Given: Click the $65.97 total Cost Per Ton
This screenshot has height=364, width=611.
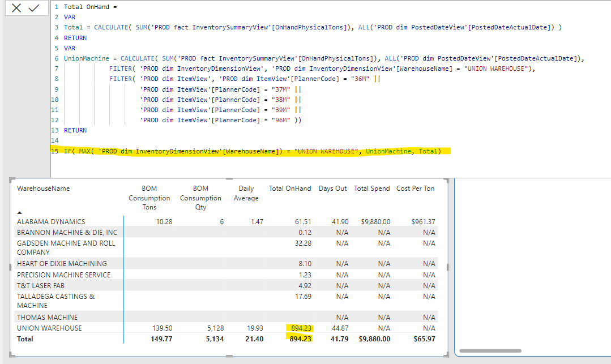Looking at the screenshot, I should click(424, 339).
